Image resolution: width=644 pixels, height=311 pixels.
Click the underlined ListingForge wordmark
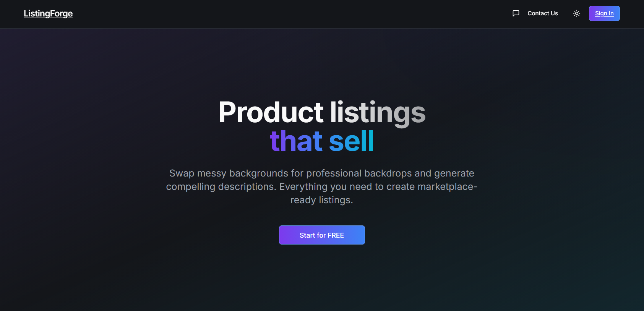48,13
